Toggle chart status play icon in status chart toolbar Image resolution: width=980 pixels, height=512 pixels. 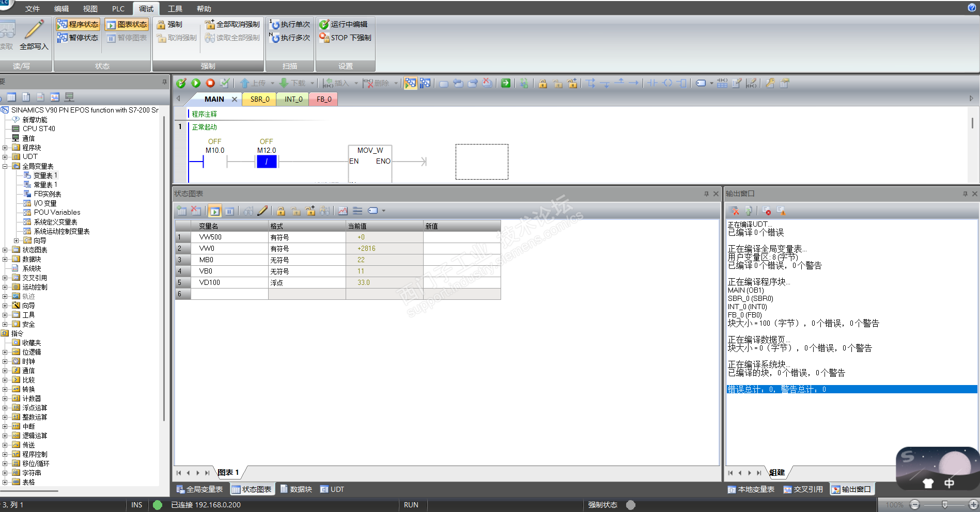[215, 211]
